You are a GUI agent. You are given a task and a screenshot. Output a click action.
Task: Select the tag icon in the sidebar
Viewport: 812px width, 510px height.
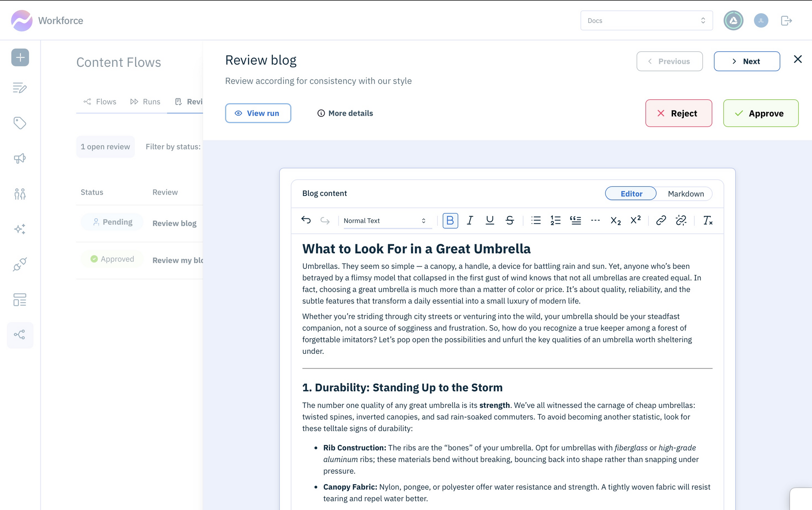click(20, 123)
